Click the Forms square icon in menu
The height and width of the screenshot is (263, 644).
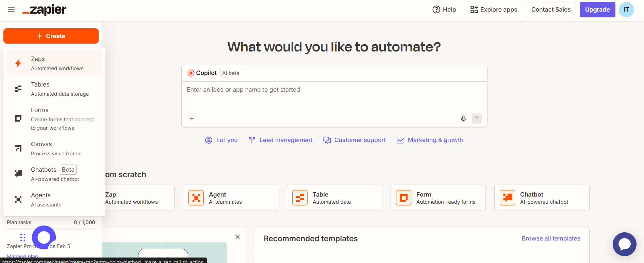pyautogui.click(x=18, y=118)
